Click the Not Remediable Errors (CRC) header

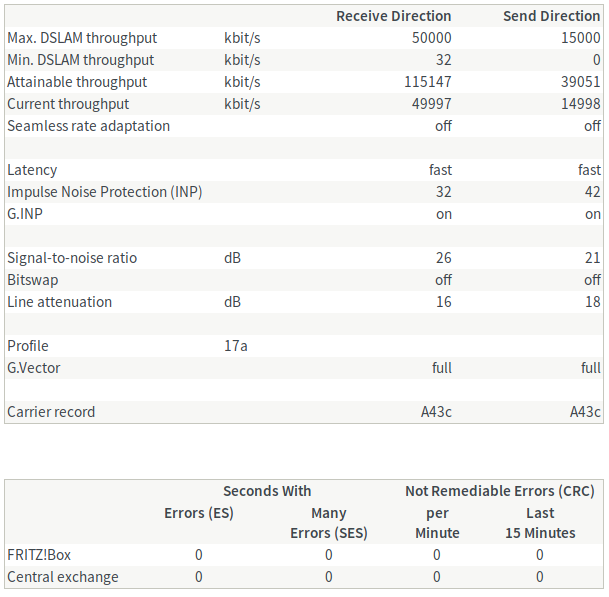click(x=499, y=491)
